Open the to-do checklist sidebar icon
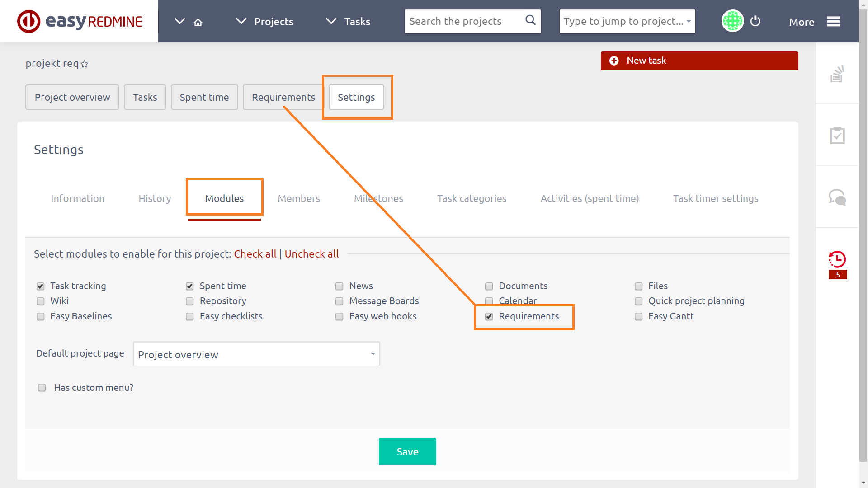 [837, 136]
